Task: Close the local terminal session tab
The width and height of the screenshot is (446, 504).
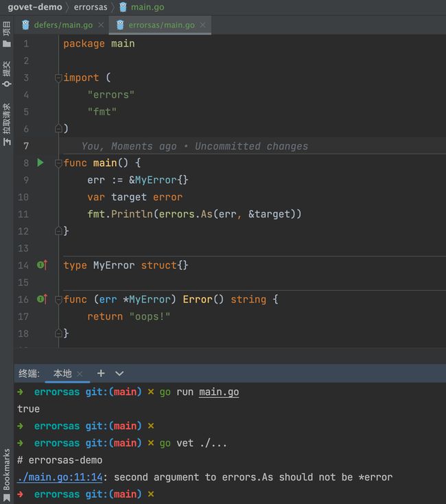Action: (x=80, y=374)
